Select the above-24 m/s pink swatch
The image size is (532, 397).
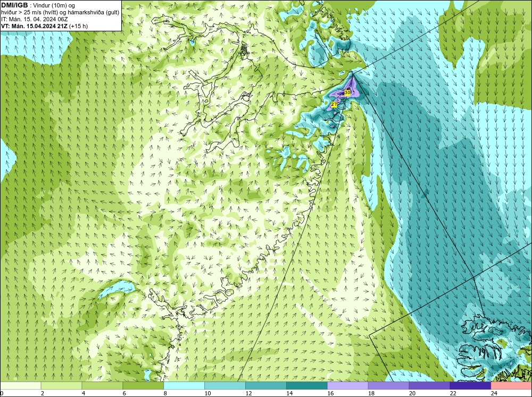click(x=511, y=385)
